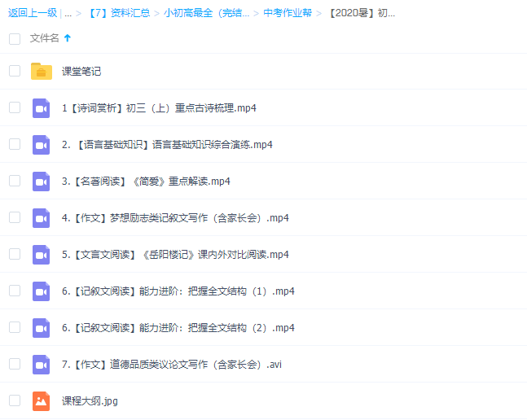Click the 课堂笔记 folder icon

pyautogui.click(x=42, y=72)
